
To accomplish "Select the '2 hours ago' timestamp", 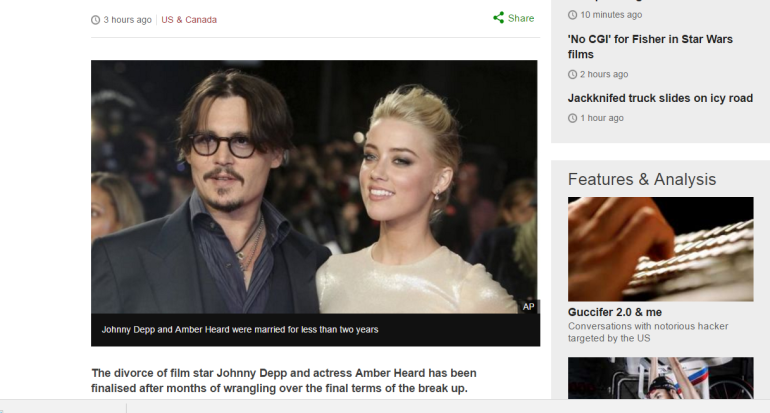I will point(604,74).
